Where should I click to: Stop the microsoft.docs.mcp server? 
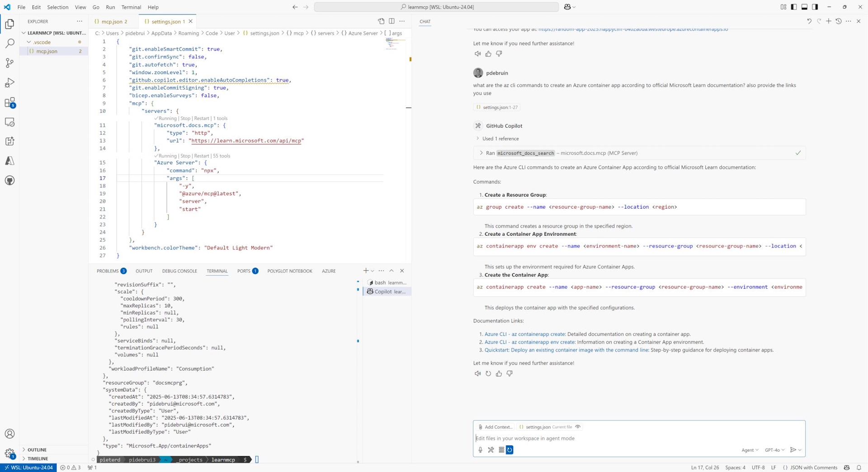click(185, 119)
